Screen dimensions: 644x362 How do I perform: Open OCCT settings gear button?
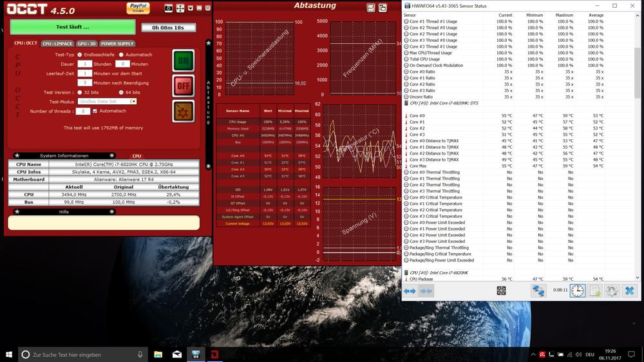pyautogui.click(x=183, y=110)
